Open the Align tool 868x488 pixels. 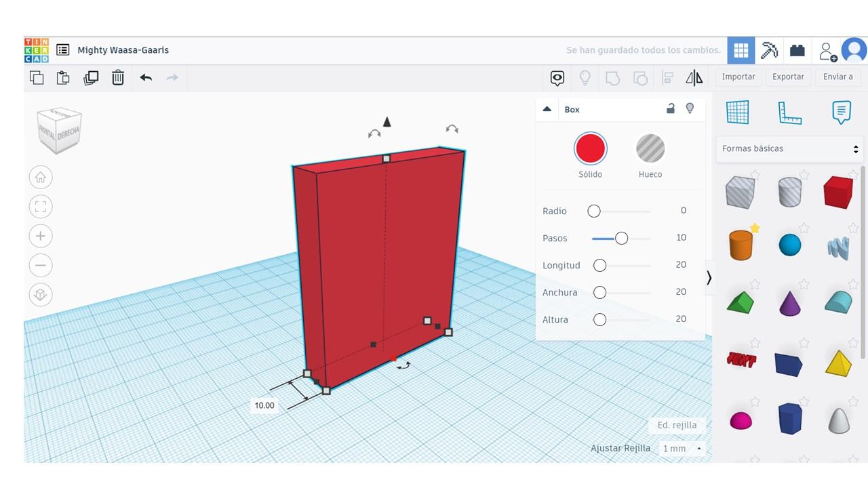click(x=667, y=78)
